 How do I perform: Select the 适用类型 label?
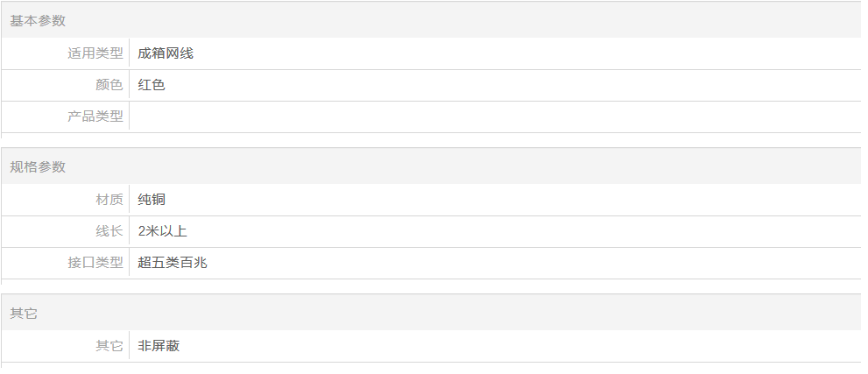coord(95,53)
